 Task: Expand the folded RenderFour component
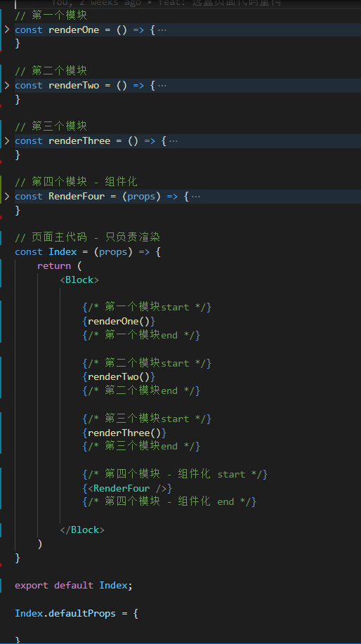click(x=7, y=196)
